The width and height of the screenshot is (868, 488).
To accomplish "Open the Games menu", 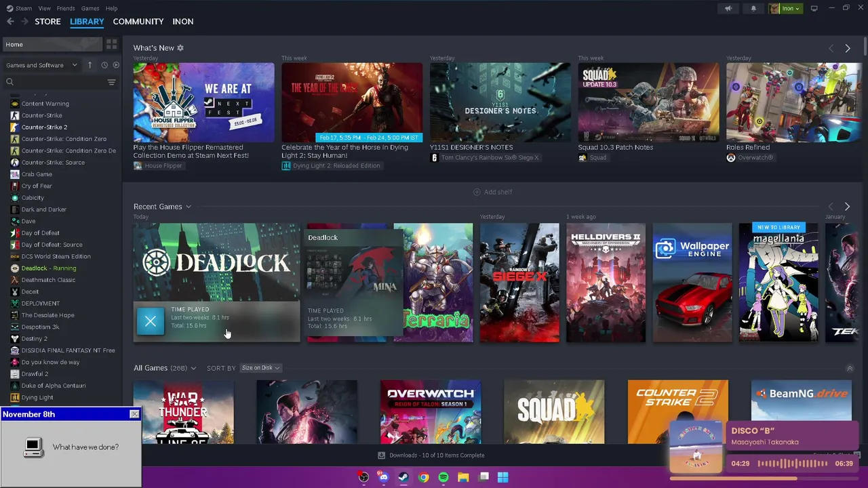I will tap(90, 8).
